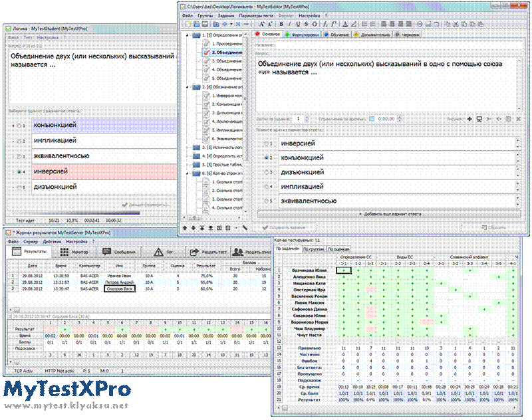Switch to the Дополнительно tab
This screenshot has height=420, width=532.
(372, 35)
